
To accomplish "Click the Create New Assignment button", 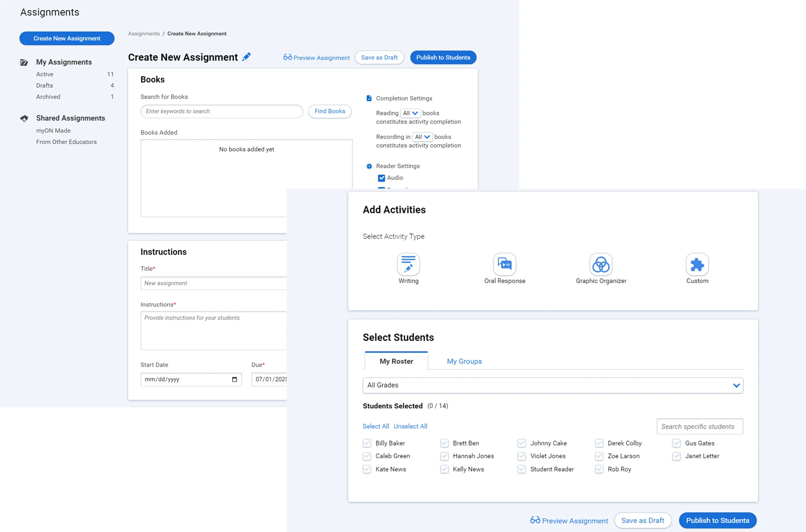I will click(x=67, y=38).
